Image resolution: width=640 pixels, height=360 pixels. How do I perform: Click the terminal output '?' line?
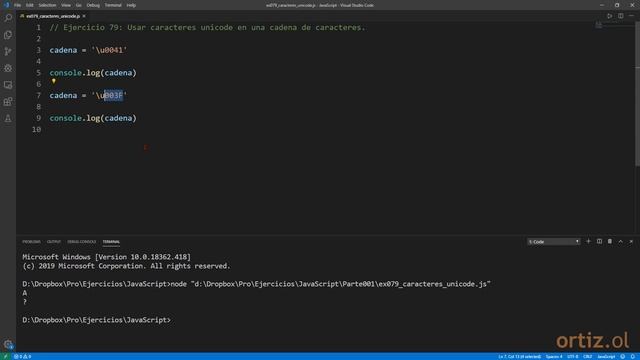(x=25, y=302)
